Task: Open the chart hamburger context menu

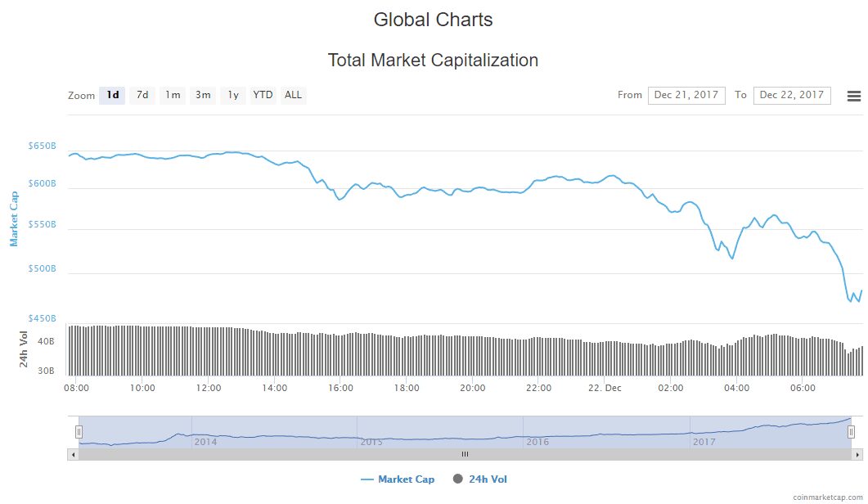Action: [x=853, y=96]
